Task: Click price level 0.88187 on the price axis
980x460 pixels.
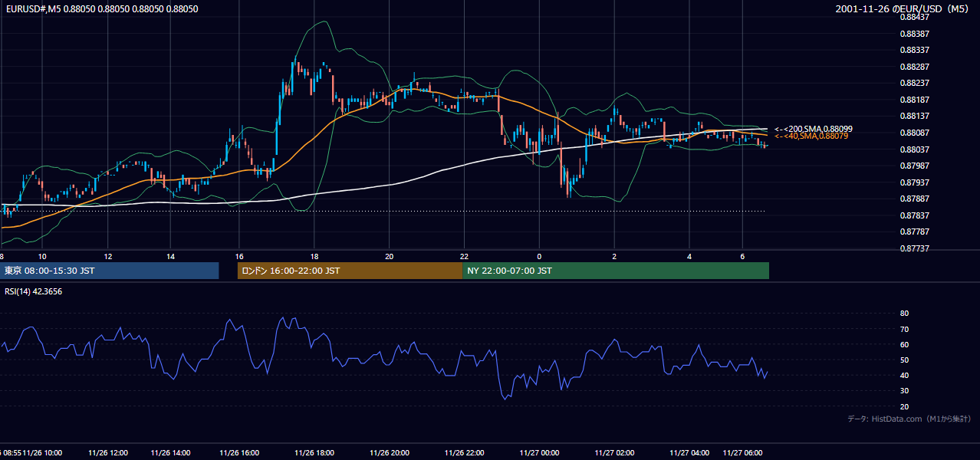Action: coord(916,100)
